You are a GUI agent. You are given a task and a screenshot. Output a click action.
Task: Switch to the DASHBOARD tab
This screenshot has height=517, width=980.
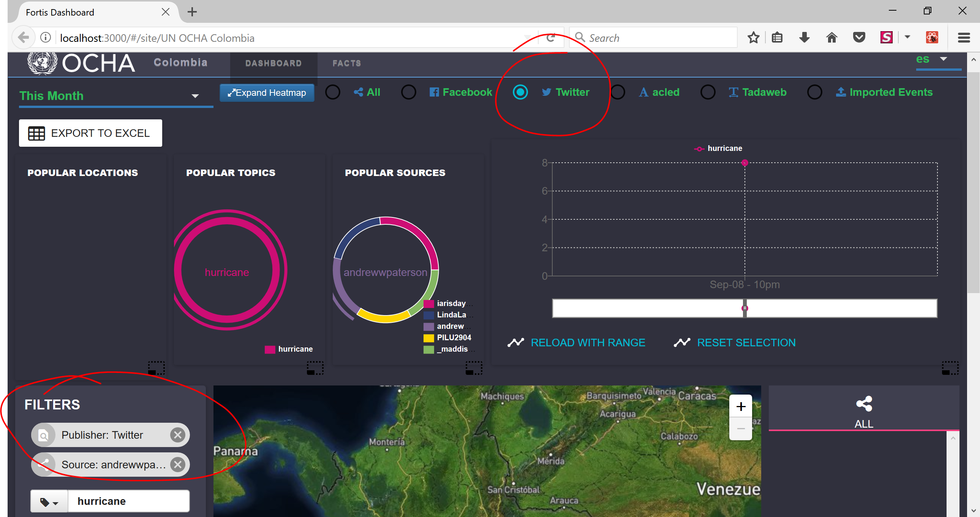click(273, 63)
